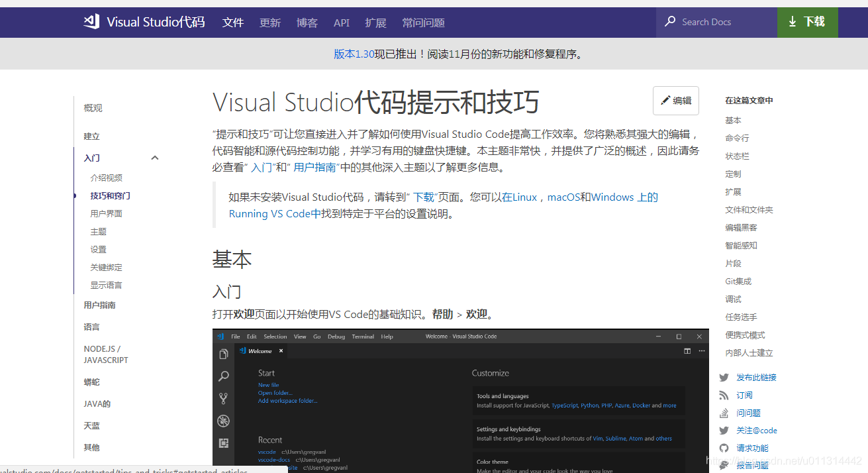Open the API navigation item
The width and height of the screenshot is (868, 473).
(x=342, y=23)
